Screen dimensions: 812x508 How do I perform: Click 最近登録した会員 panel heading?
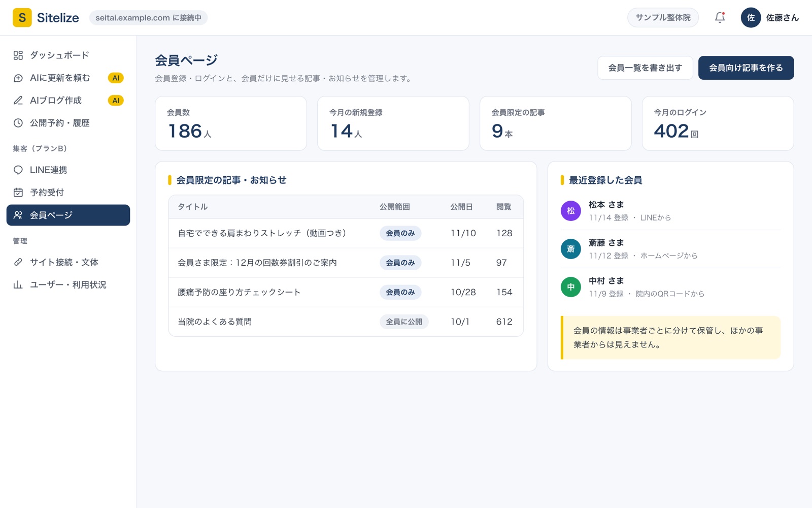tap(605, 180)
